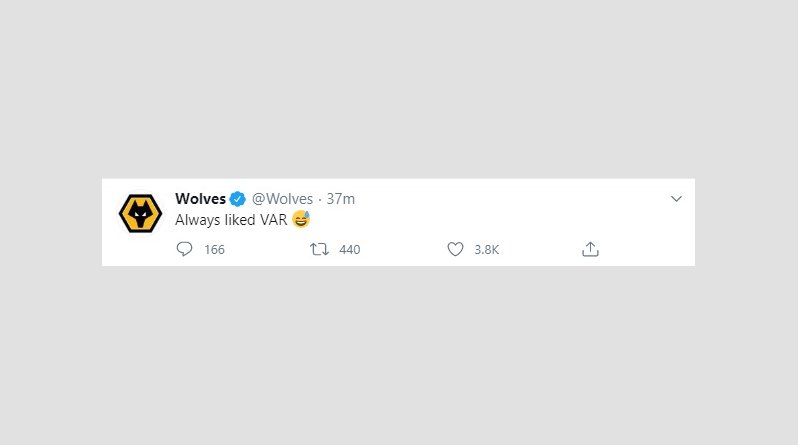Click the blue verified badge
This screenshot has height=445, width=798.
(238, 199)
